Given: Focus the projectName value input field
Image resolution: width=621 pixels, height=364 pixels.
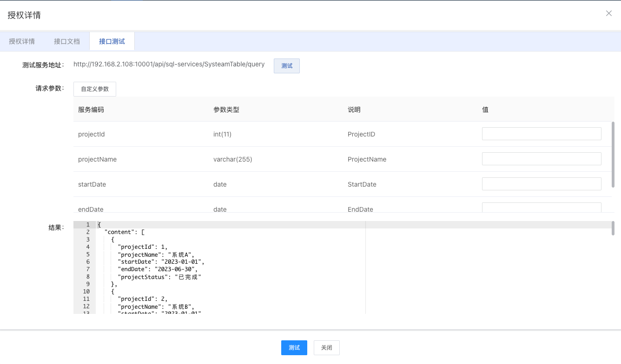Looking at the screenshot, I should (542, 159).
